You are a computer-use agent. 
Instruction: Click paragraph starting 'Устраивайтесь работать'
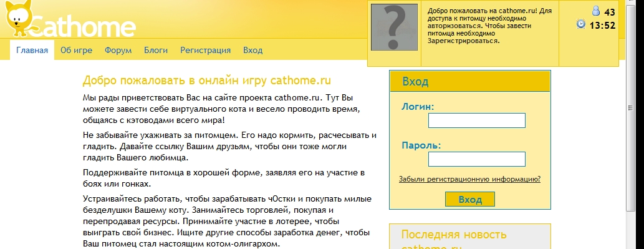click(x=227, y=222)
